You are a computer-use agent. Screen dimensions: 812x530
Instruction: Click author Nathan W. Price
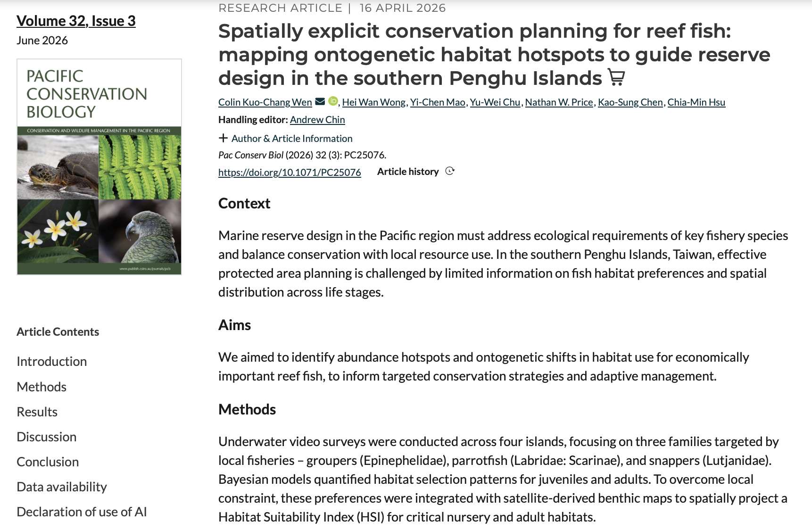559,102
